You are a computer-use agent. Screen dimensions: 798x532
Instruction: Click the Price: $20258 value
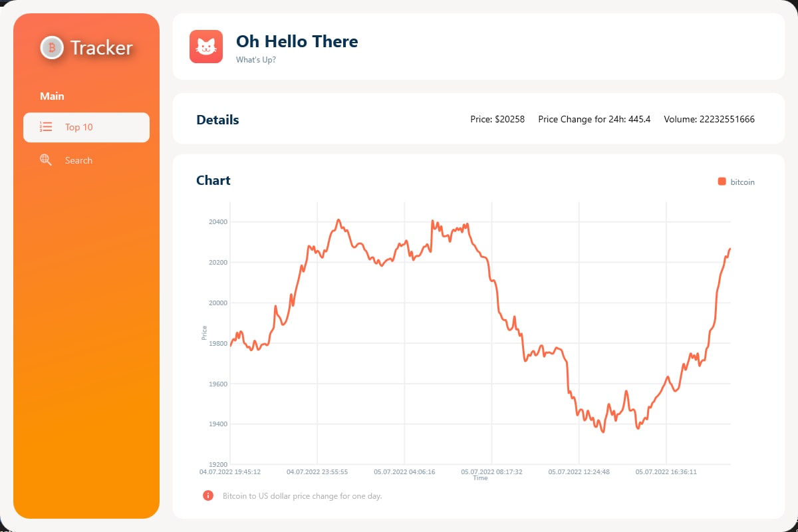pyautogui.click(x=497, y=119)
